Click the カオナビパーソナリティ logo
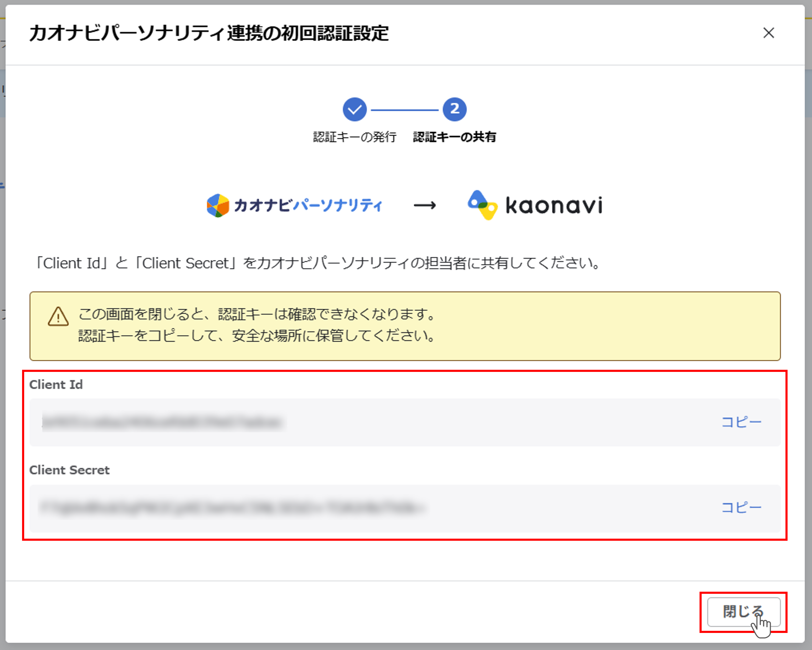Viewport: 812px width, 650px height. tap(295, 205)
